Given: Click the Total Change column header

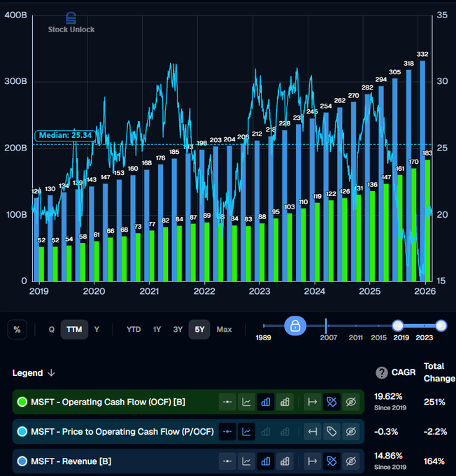Looking at the screenshot, I should (x=439, y=372).
